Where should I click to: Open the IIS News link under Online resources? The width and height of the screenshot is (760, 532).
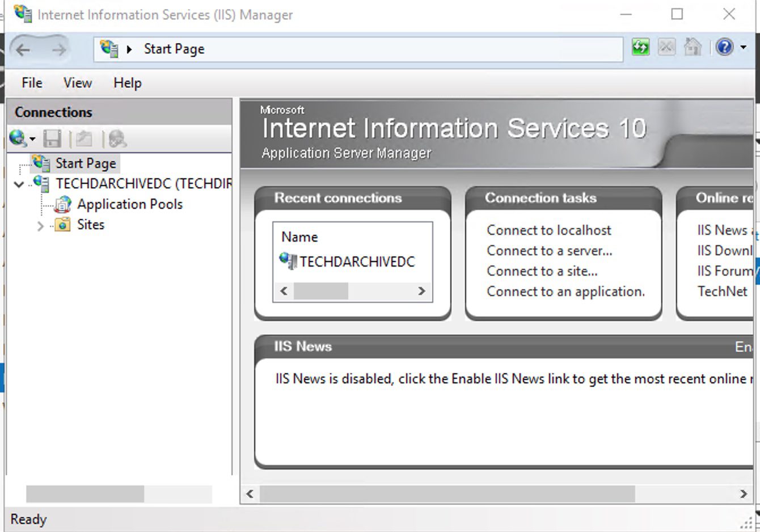click(725, 230)
